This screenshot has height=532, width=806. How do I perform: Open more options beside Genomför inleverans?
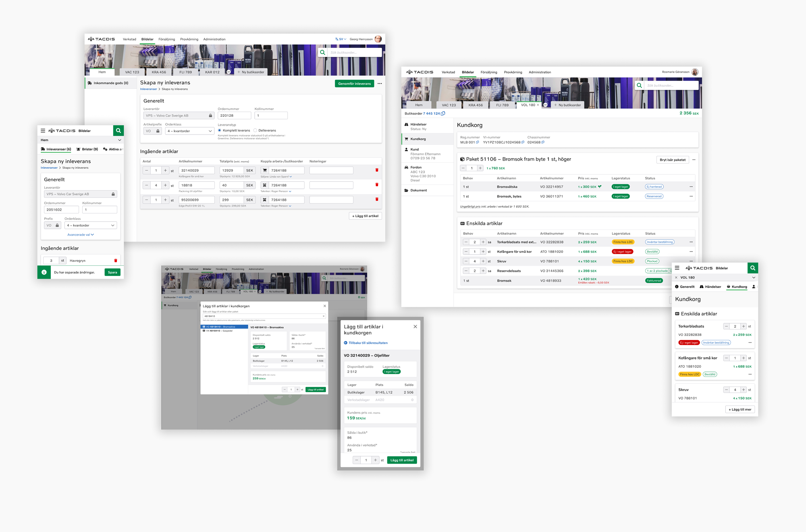(x=380, y=84)
